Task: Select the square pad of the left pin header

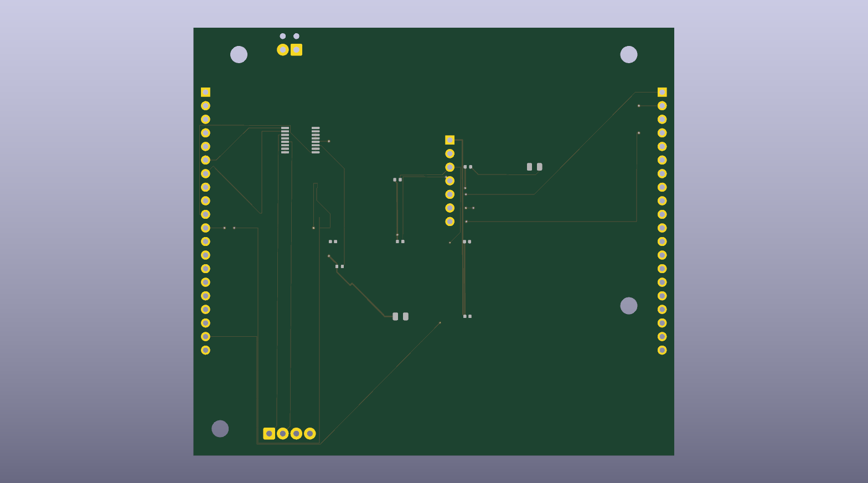Action: click(205, 92)
